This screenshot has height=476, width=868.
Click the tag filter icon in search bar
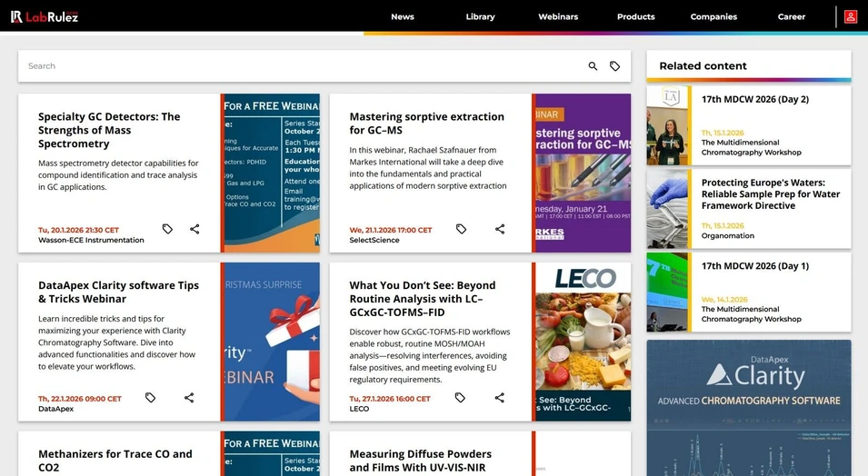[x=615, y=66]
